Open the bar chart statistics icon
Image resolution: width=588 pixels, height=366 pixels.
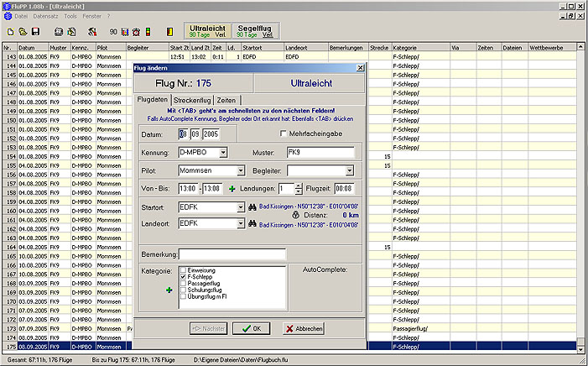(125, 32)
